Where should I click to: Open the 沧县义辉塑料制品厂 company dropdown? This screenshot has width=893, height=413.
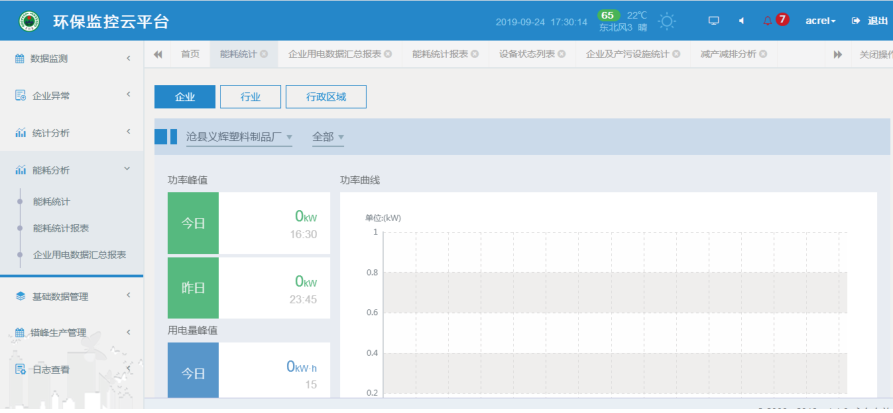tap(239, 137)
